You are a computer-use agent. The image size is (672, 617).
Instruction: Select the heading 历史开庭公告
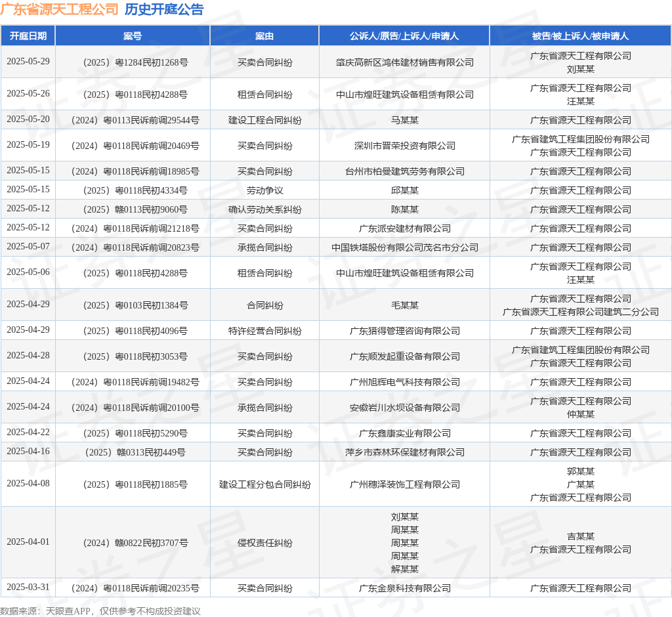point(164,9)
